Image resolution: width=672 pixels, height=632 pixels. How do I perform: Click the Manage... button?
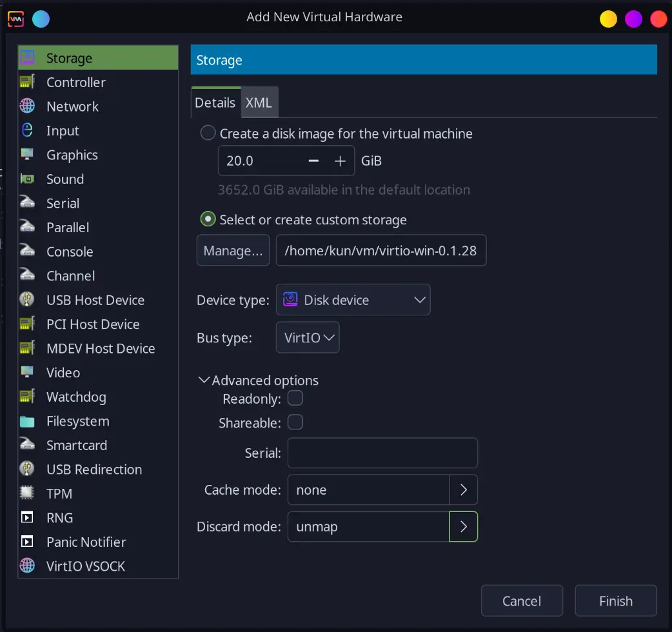[x=233, y=251]
